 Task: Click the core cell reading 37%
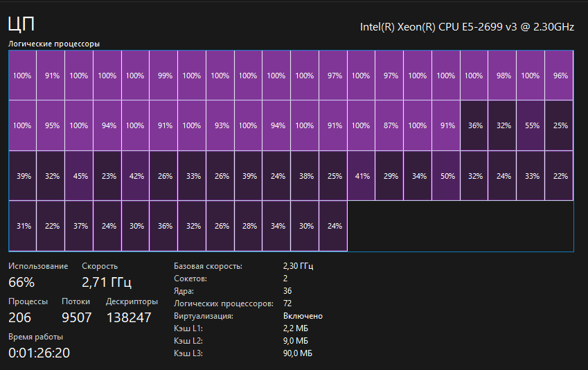coord(79,226)
